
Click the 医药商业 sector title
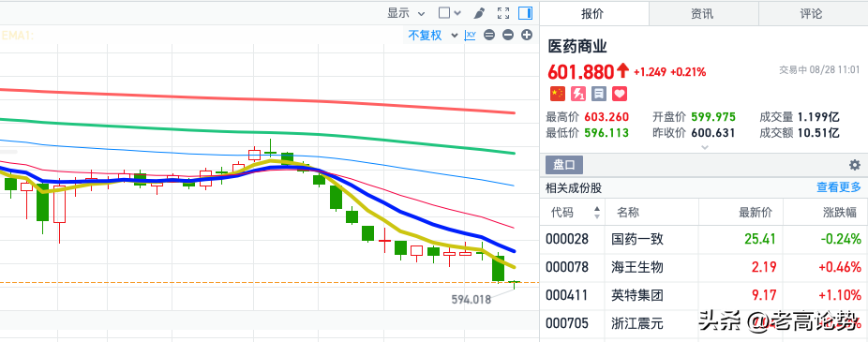click(x=578, y=47)
